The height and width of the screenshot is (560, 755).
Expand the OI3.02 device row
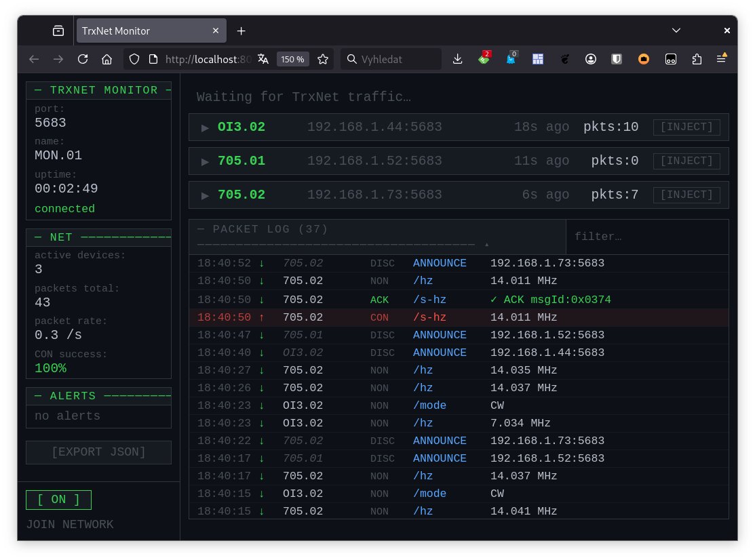[x=205, y=127]
